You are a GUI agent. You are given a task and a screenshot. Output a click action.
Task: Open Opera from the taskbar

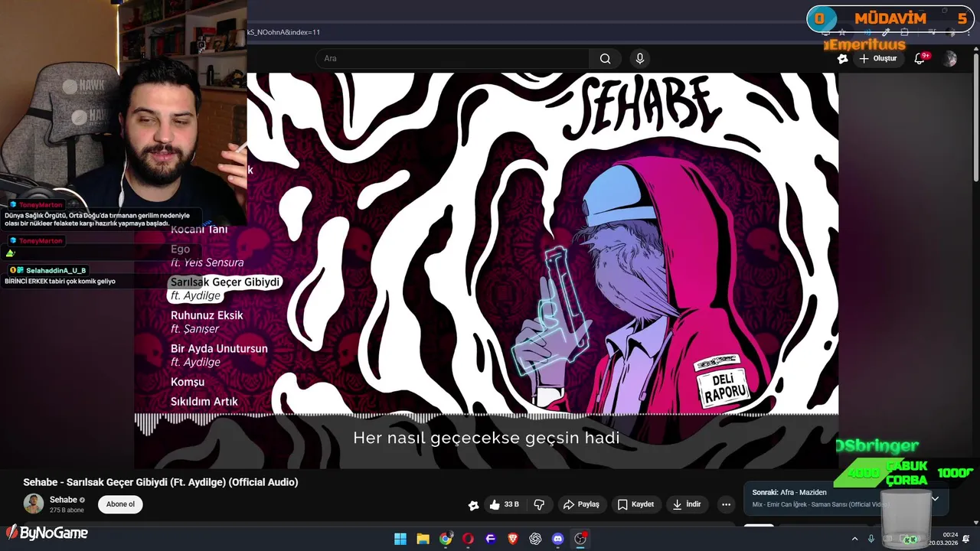tap(468, 539)
